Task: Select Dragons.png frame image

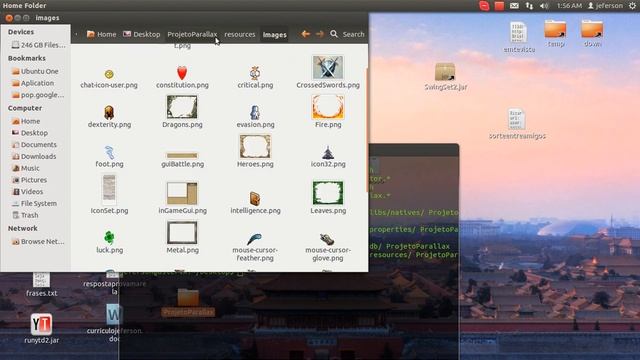Action: pos(182,107)
